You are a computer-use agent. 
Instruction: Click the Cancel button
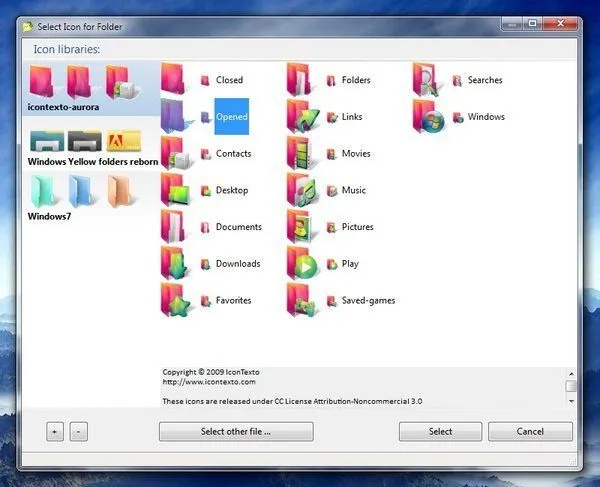[530, 432]
